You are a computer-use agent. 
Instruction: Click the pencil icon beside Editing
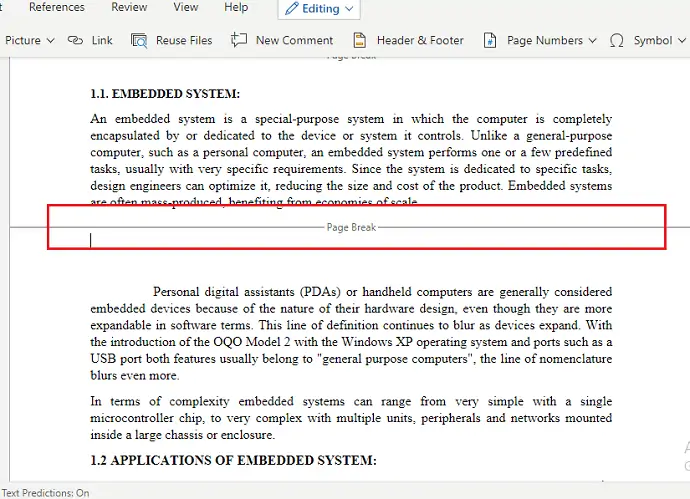(291, 9)
